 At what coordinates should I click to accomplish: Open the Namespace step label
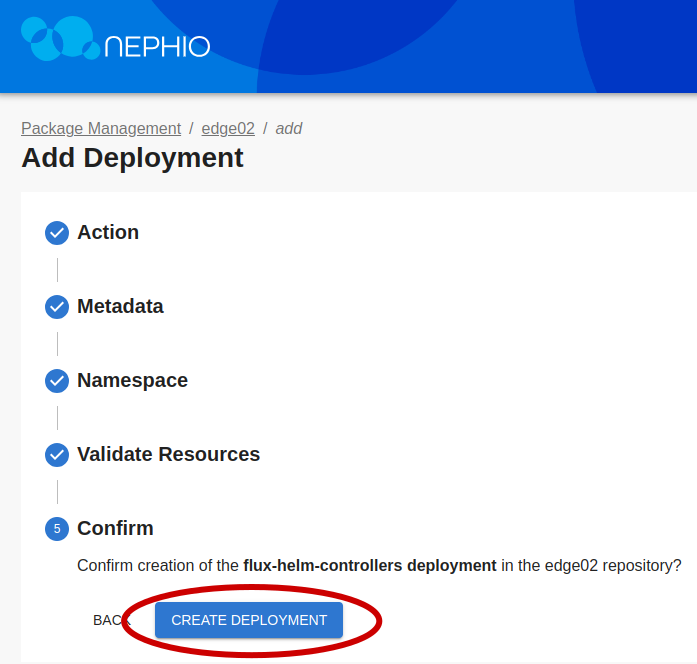(132, 380)
